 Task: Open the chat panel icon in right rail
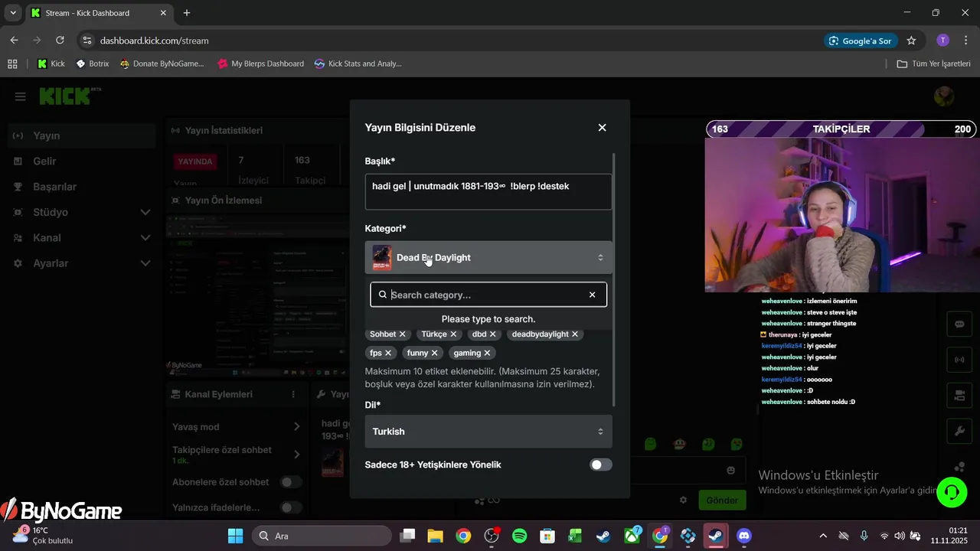(x=959, y=324)
